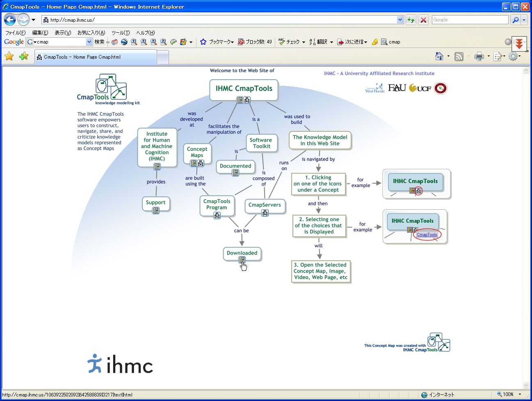Screen dimensions: 532x401
Task: Click the circled CmapTools link in example
Action: click(427, 235)
